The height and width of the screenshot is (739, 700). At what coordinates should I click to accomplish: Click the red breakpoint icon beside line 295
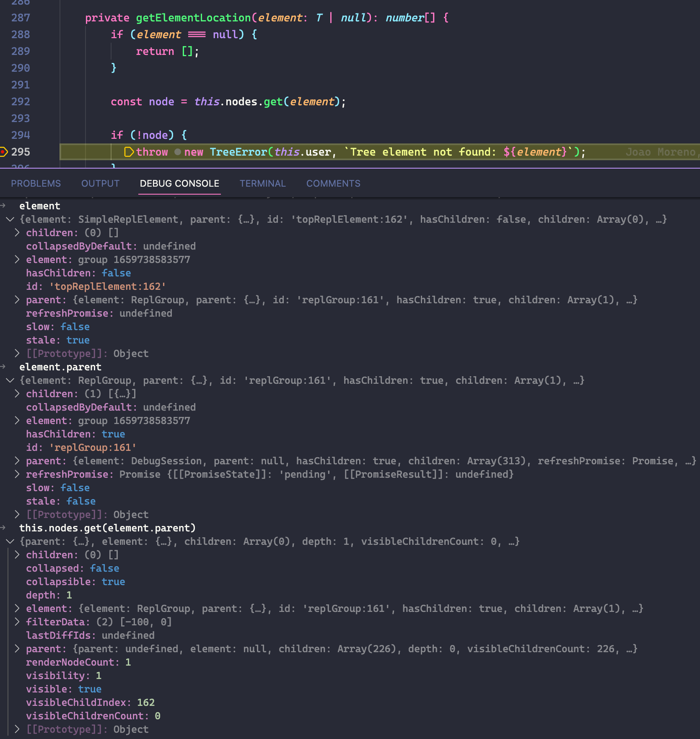coord(3,151)
